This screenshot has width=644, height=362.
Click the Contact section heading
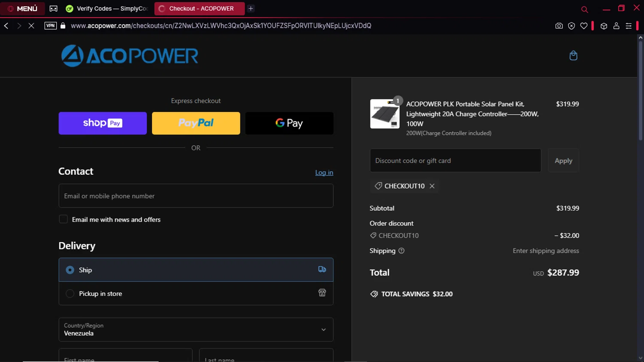pyautogui.click(x=76, y=171)
